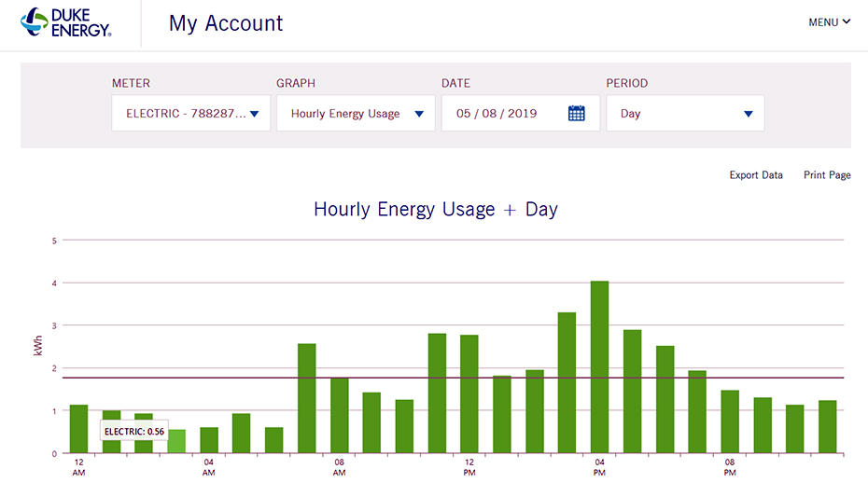
Task: Expand the Hourly Energy Usage graph dropdown
Action: pyautogui.click(x=356, y=113)
